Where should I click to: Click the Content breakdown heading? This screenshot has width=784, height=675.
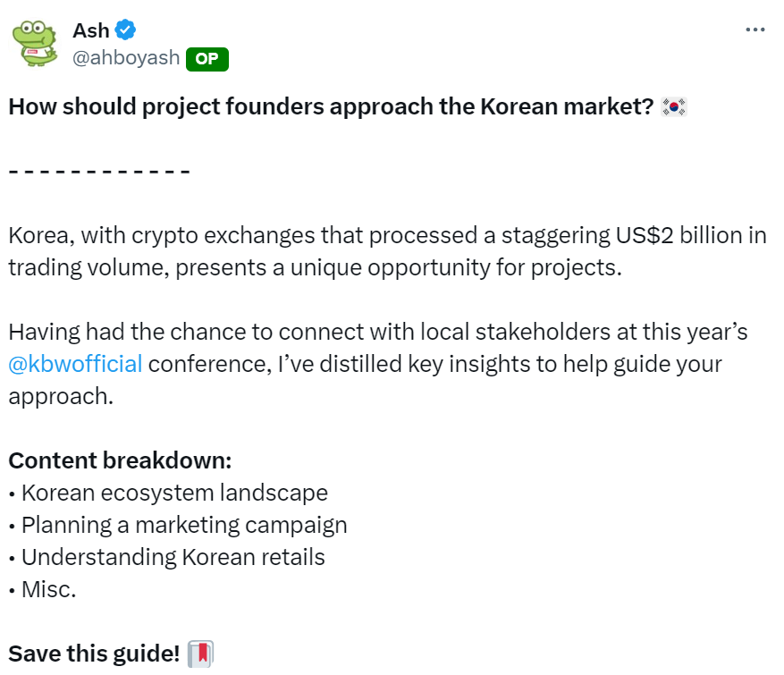pyautogui.click(x=120, y=460)
